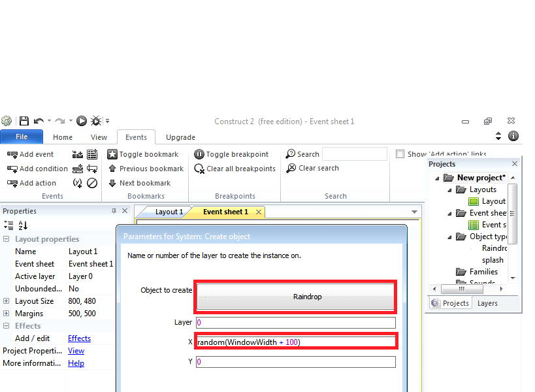The image size is (535, 392).
Task: Click the Project Properties View link
Action: point(76,351)
